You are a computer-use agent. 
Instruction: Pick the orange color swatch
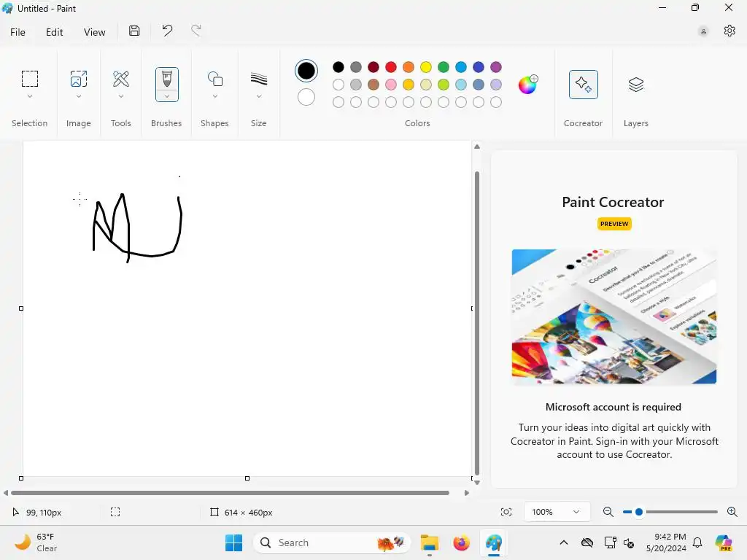[x=409, y=67]
